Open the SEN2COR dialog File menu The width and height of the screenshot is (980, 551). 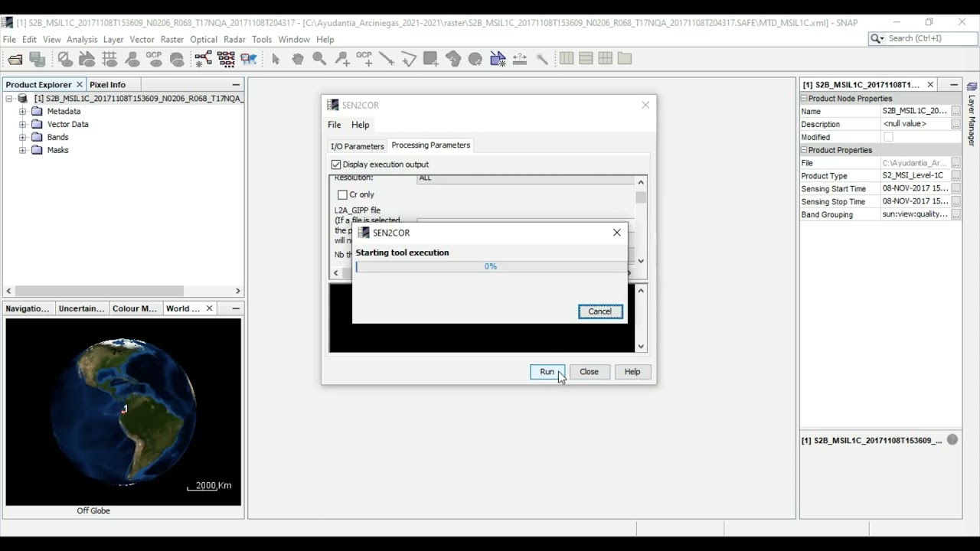point(335,125)
